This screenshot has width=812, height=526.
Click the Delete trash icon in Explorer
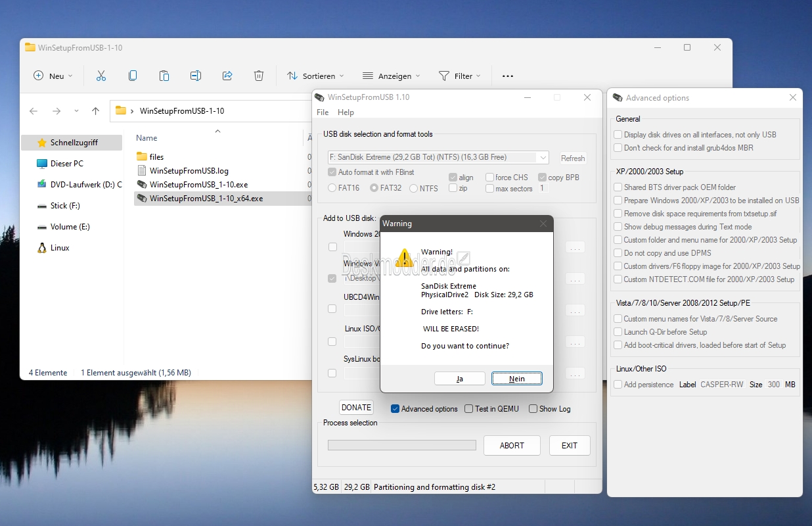259,76
